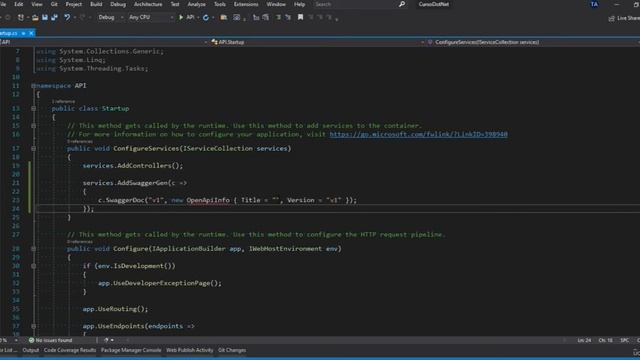Open the API.Startup type navigation dropdown
Image resolution: width=640 pixels, height=360 pixels.
tap(317, 42)
